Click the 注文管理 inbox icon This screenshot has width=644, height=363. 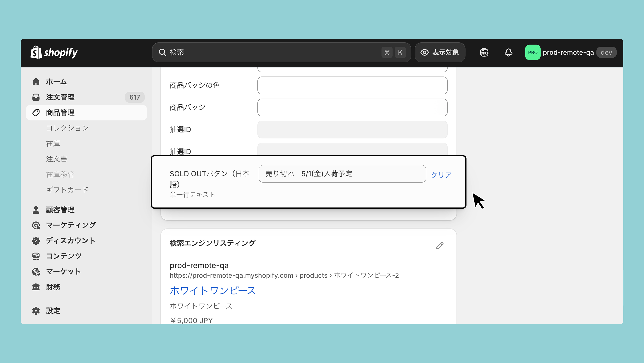tap(36, 97)
